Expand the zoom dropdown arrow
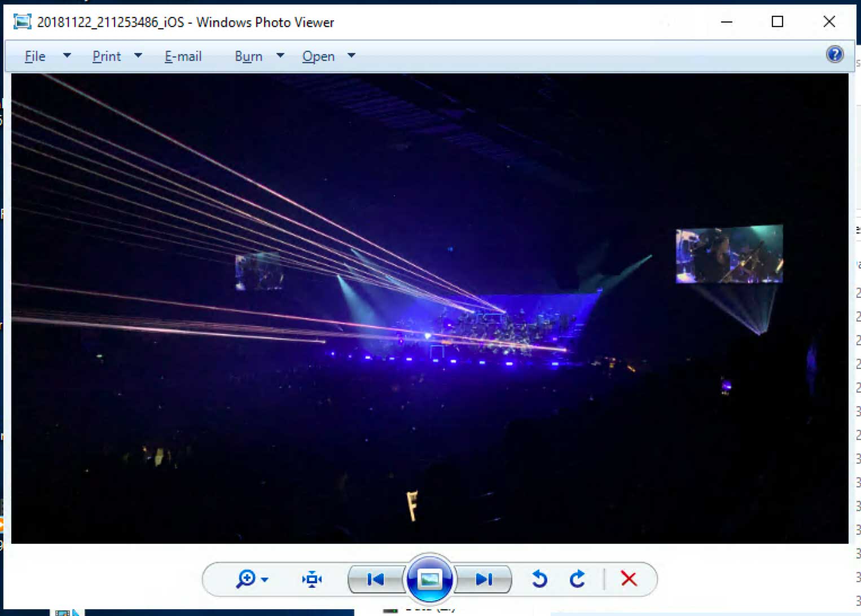Screen dimensions: 861x616 point(265,580)
